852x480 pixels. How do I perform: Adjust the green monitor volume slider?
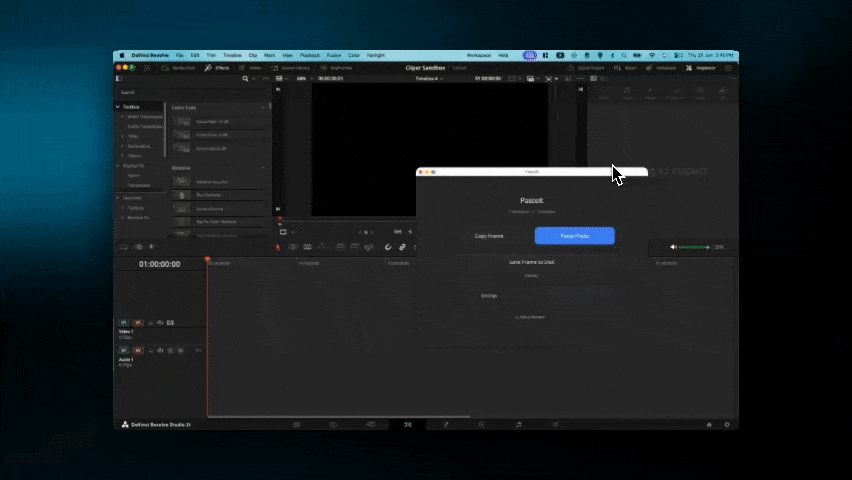pos(694,247)
